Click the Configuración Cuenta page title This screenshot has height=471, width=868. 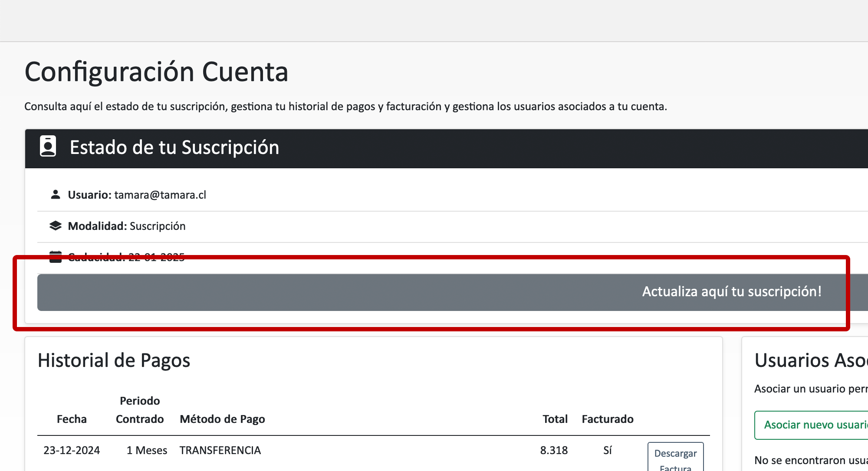156,72
